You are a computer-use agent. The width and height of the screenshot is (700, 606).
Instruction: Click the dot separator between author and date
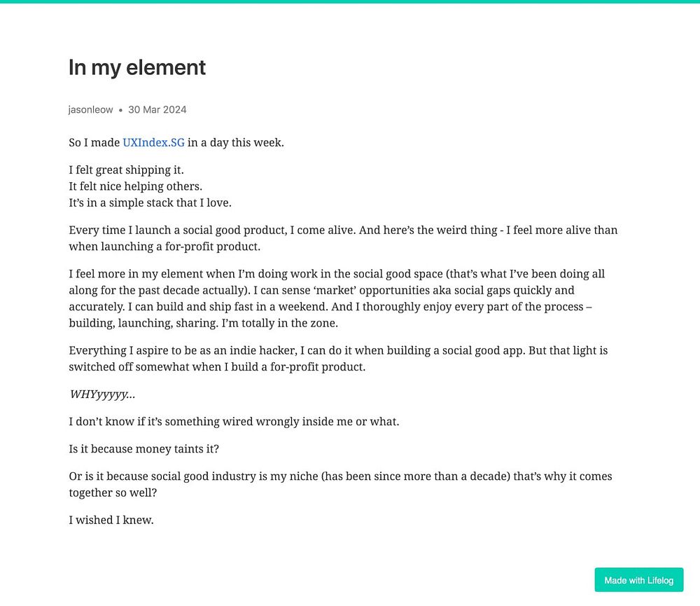click(x=120, y=110)
